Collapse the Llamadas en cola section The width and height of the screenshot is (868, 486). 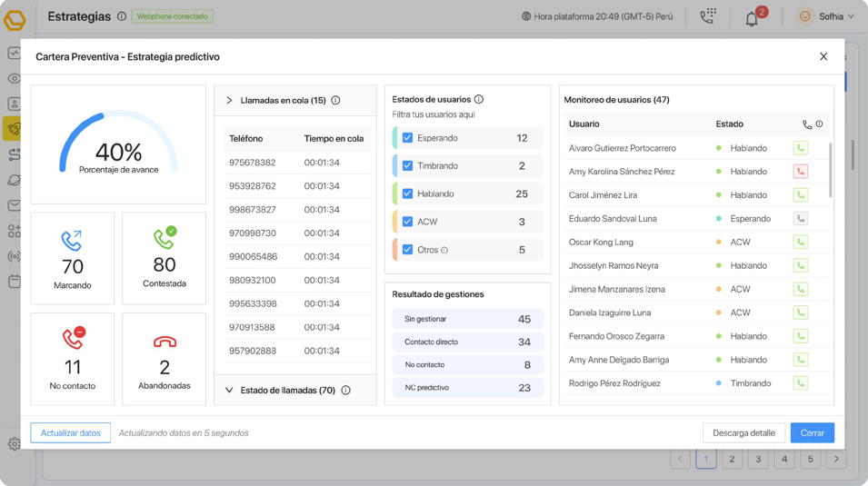[x=229, y=101]
